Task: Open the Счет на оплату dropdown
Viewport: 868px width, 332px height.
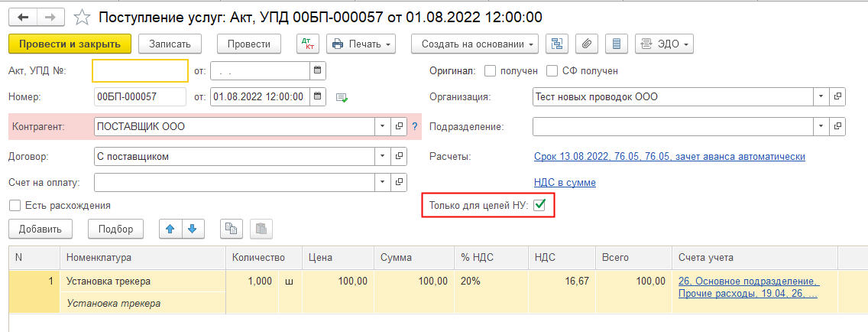Action: point(382,182)
